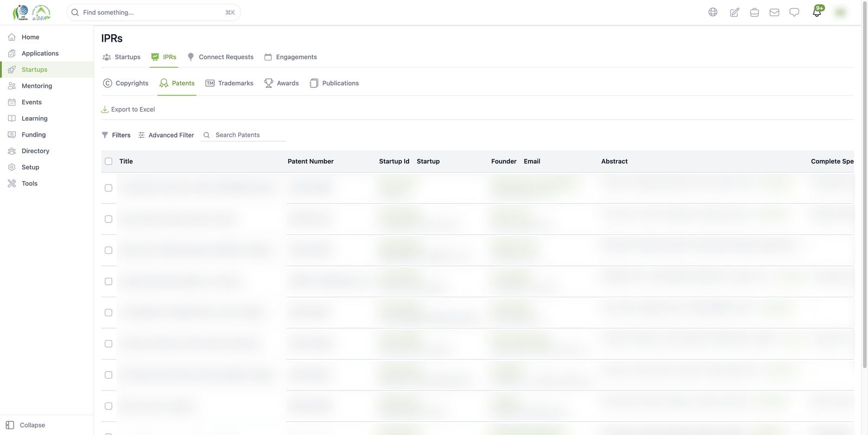Go to Home in sidebar
868x435 pixels.
coord(47,37)
